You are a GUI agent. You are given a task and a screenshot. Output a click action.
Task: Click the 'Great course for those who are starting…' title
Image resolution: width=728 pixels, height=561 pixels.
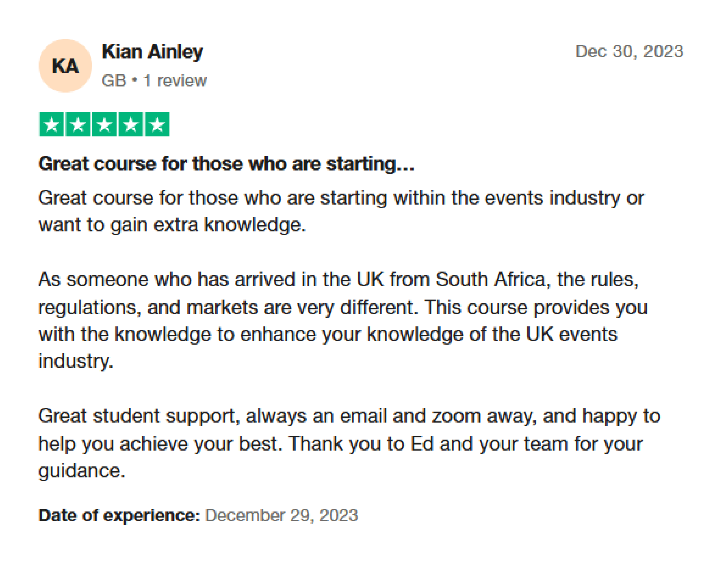226,164
